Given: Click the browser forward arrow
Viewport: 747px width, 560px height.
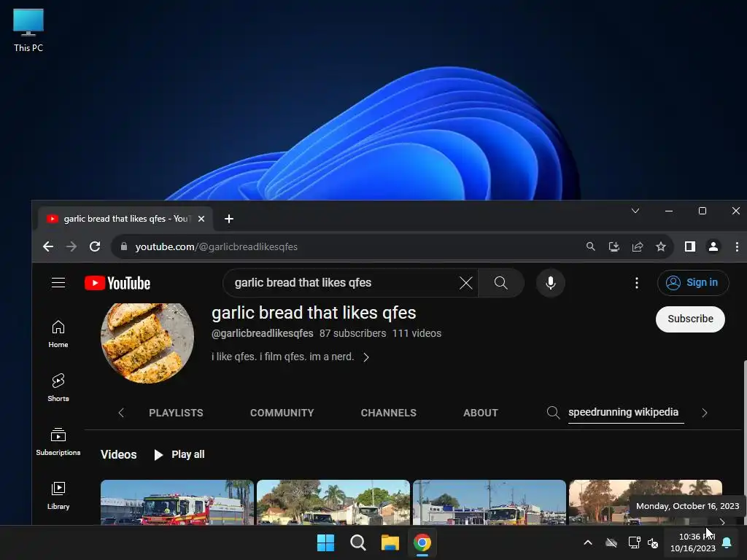Looking at the screenshot, I should click(71, 246).
